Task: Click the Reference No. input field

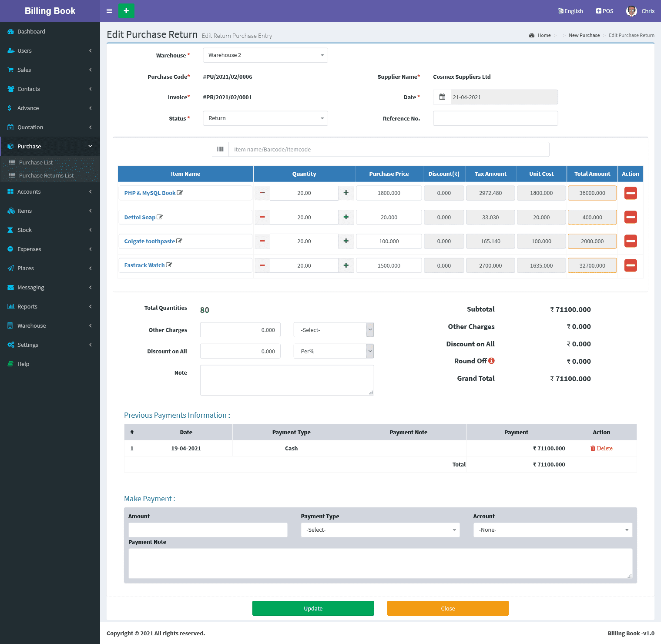Action: point(495,118)
